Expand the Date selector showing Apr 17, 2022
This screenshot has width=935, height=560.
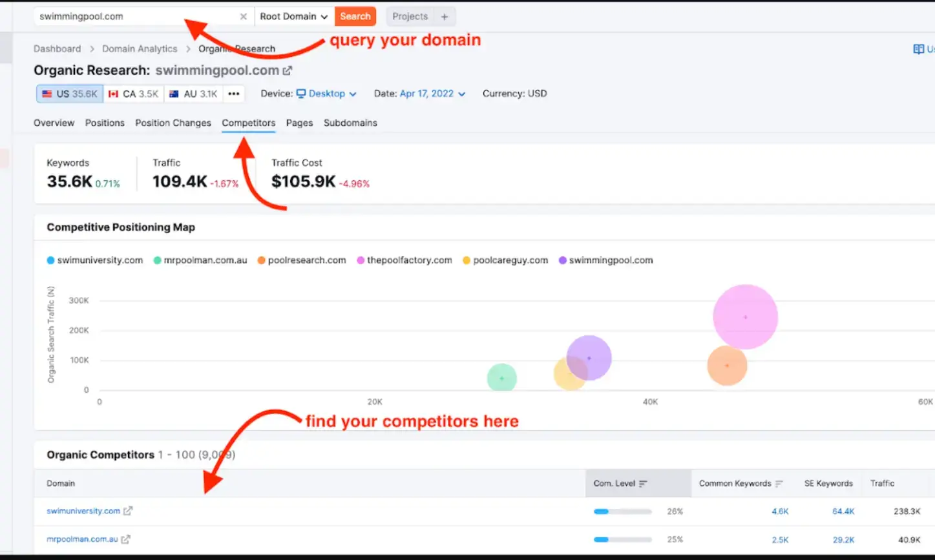click(432, 94)
